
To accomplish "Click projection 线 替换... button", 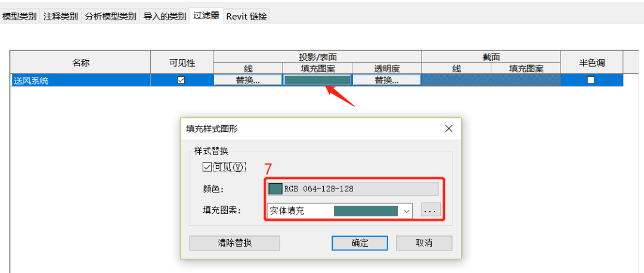I will coord(247,80).
